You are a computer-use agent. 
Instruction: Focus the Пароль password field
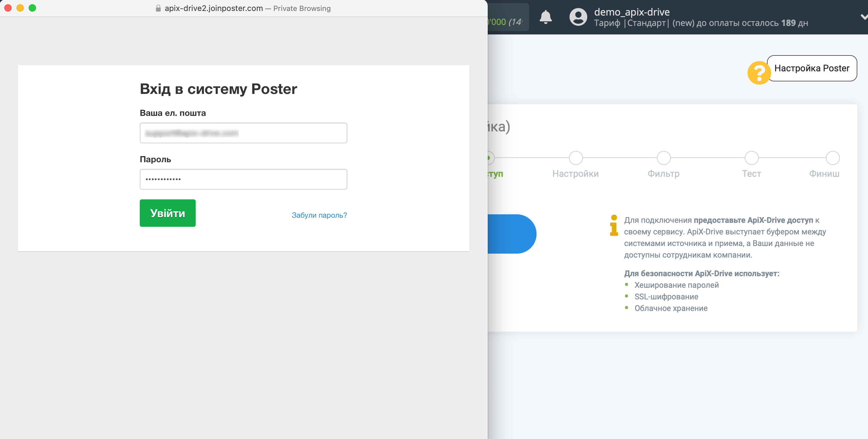point(243,179)
